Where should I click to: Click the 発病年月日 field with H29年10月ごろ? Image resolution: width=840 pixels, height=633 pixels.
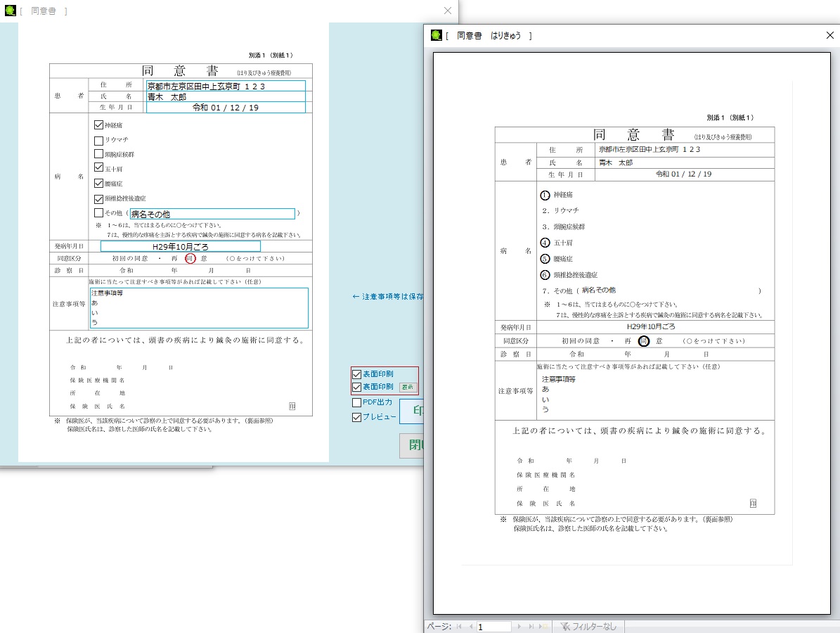pos(181,247)
